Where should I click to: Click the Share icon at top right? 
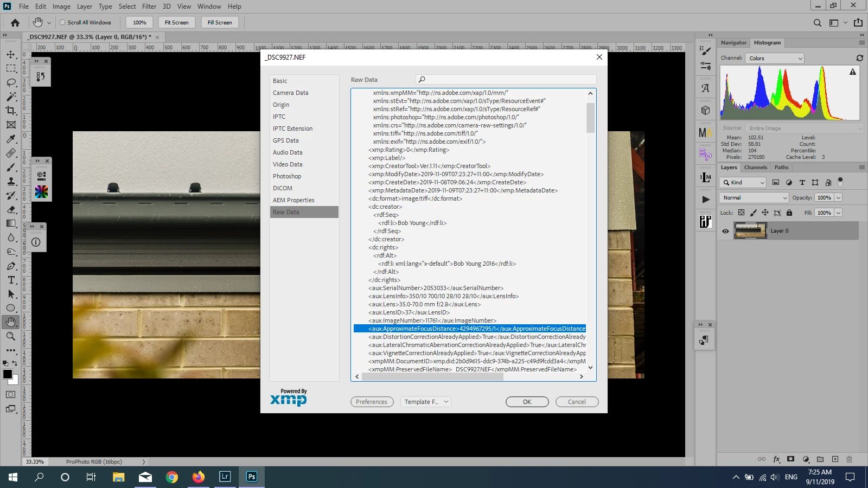858,22
